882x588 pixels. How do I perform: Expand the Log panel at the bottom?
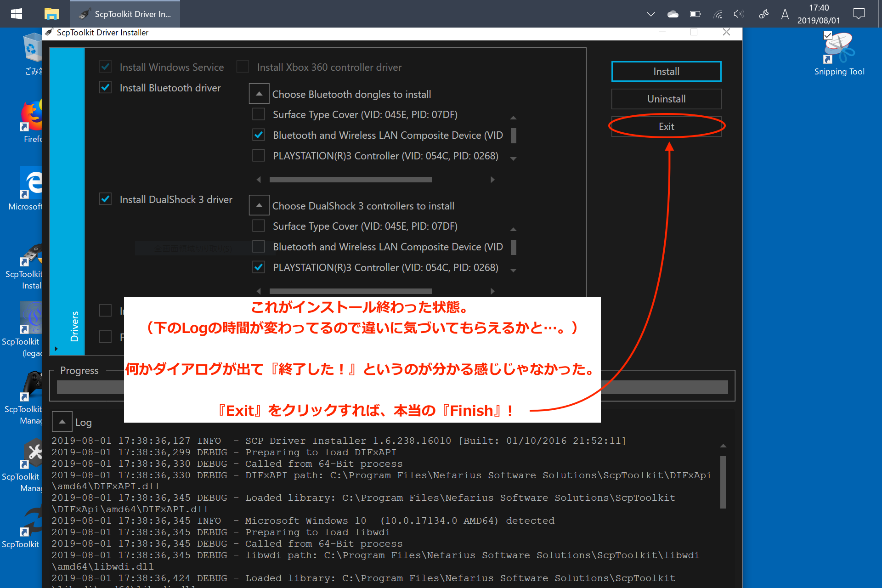click(63, 422)
